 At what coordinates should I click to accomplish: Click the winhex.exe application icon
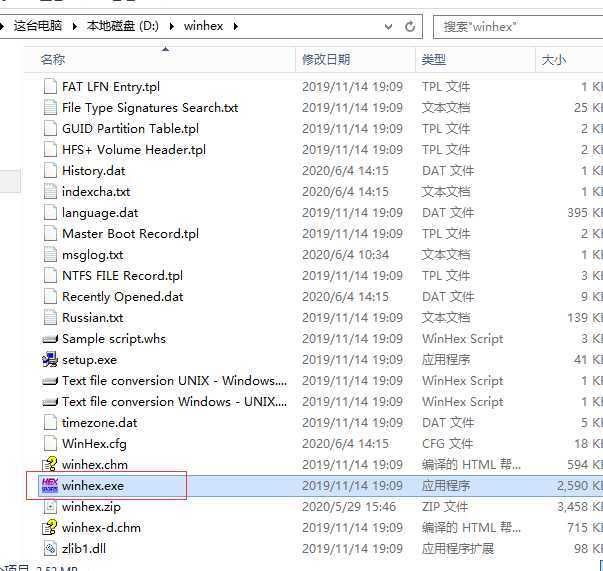click(50, 486)
